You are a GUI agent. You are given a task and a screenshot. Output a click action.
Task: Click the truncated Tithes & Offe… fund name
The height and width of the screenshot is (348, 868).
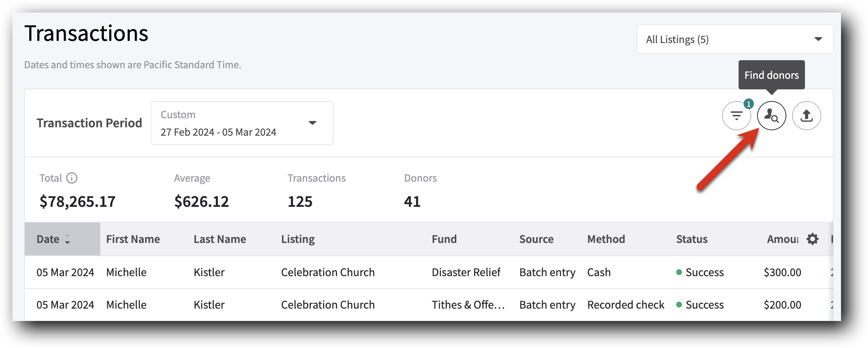[x=468, y=304]
